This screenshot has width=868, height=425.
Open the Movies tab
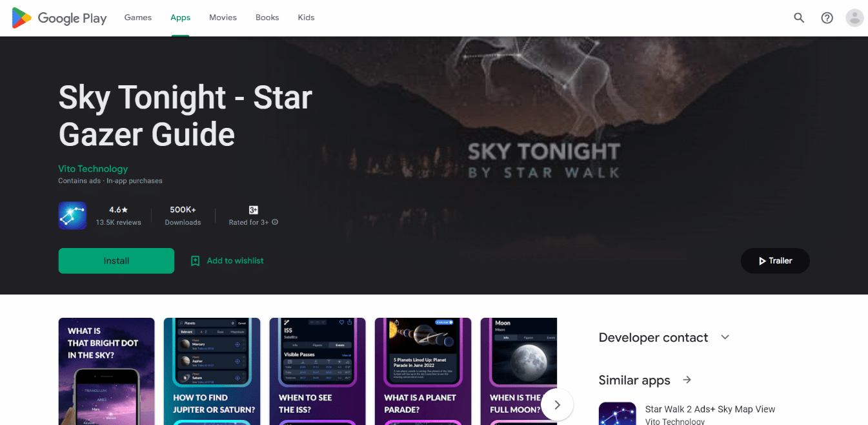(223, 17)
